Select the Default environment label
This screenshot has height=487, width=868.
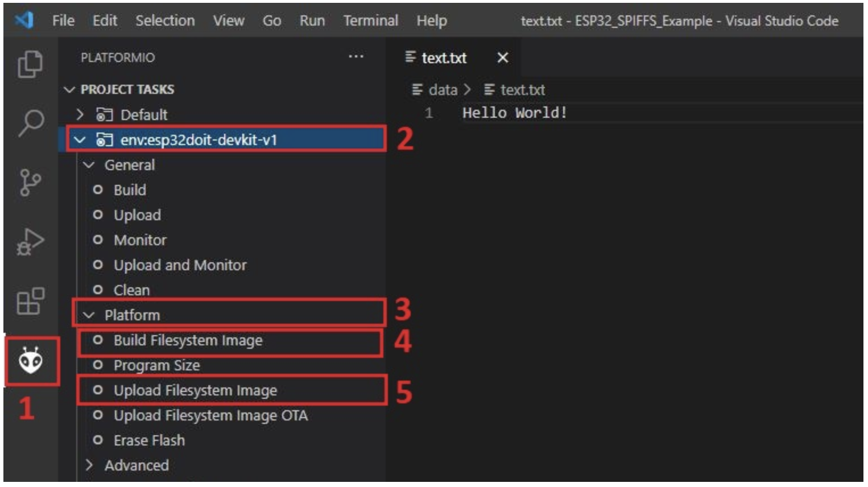[x=144, y=115]
